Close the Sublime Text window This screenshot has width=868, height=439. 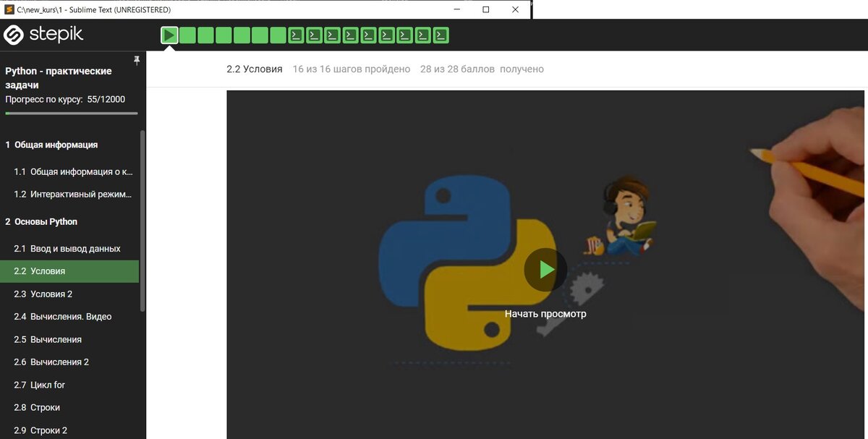click(x=516, y=9)
